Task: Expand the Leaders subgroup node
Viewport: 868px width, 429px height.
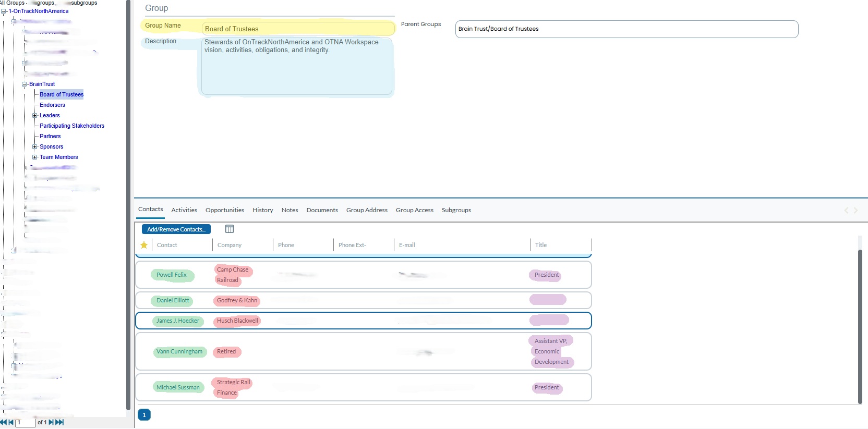Action: (x=35, y=115)
